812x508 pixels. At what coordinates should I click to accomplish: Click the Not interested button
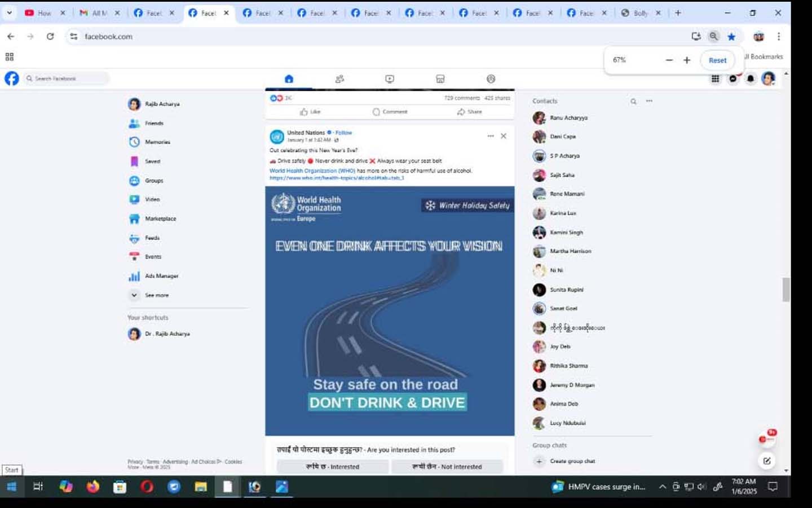pos(447,467)
